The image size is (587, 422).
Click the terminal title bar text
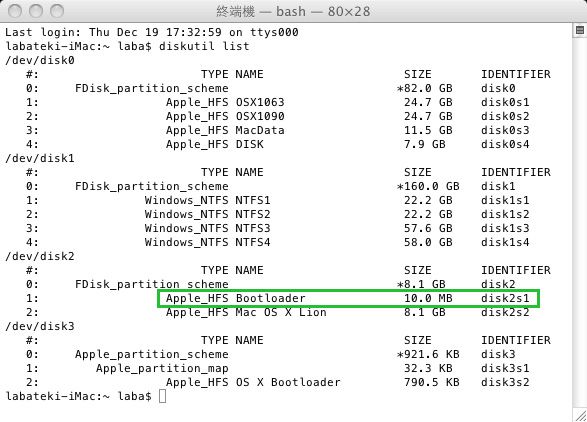point(293,11)
